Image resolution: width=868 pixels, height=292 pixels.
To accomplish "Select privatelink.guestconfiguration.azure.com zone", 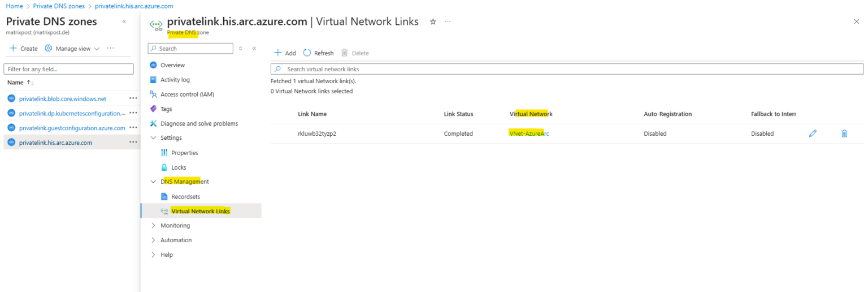I will pyautogui.click(x=72, y=128).
